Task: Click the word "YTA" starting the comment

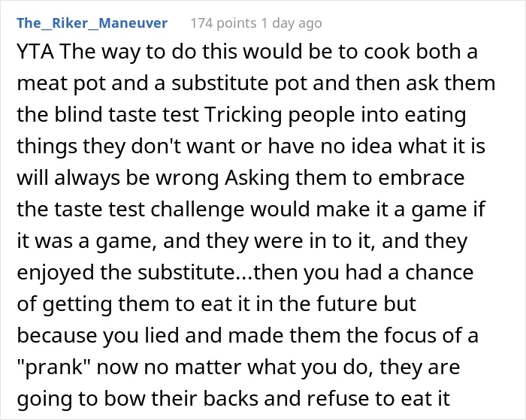Action: click(x=35, y=52)
